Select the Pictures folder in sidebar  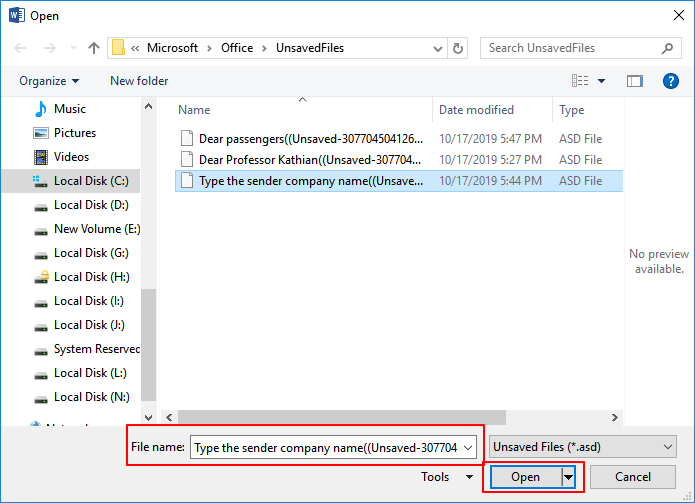coord(74,133)
